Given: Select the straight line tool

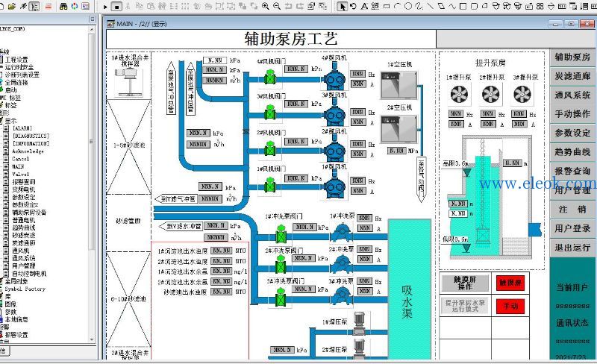Looking at the screenshot, I should coord(431,6).
